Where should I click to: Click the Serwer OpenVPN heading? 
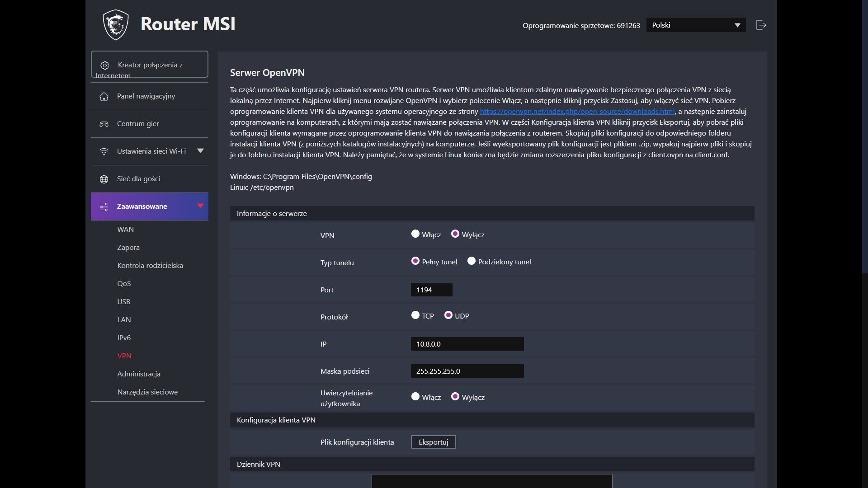[x=267, y=73]
